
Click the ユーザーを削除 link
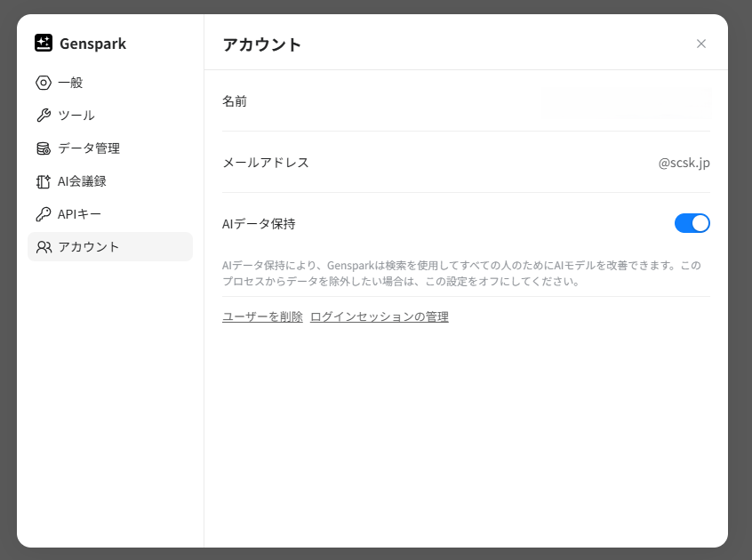click(x=262, y=316)
